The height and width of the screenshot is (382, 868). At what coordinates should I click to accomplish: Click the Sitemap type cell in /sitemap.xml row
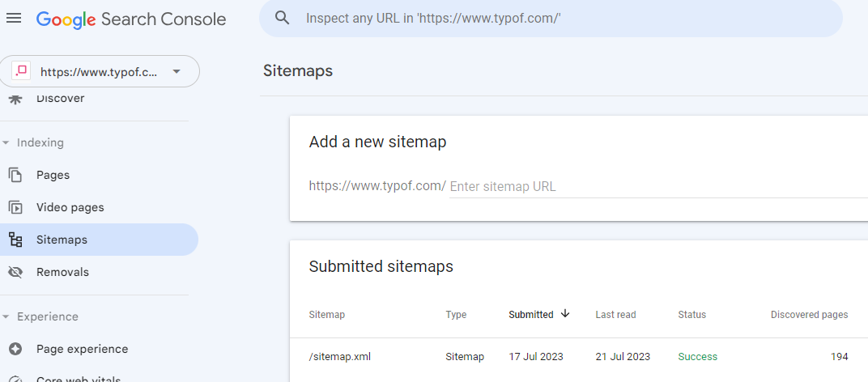465,357
